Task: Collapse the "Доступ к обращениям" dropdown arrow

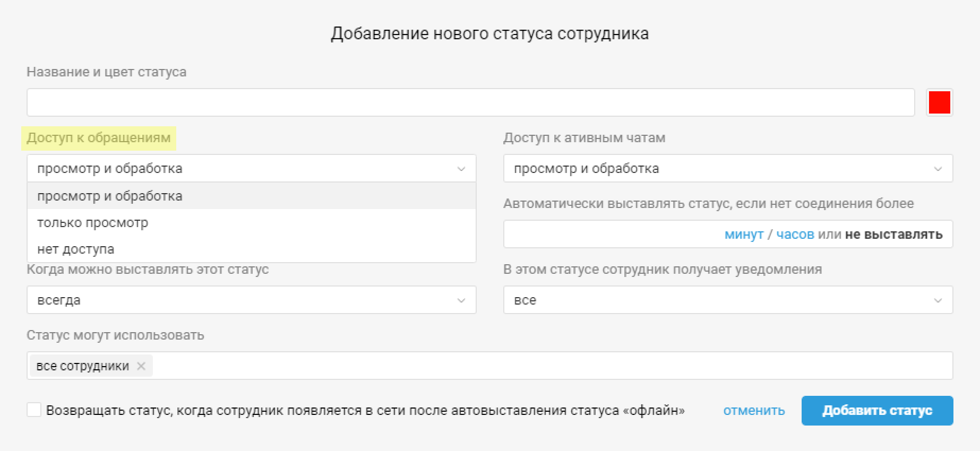Action: tap(461, 169)
